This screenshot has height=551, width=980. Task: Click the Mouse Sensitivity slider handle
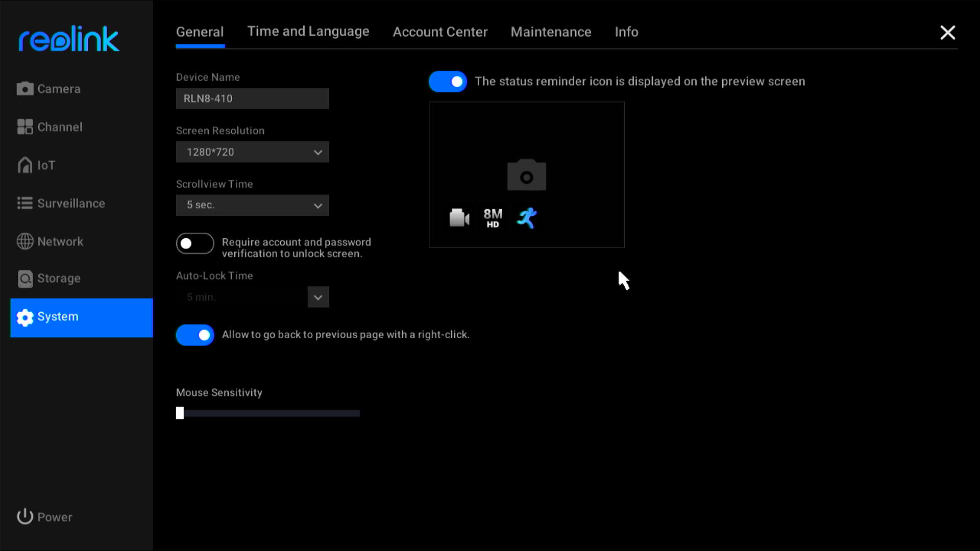coord(180,413)
